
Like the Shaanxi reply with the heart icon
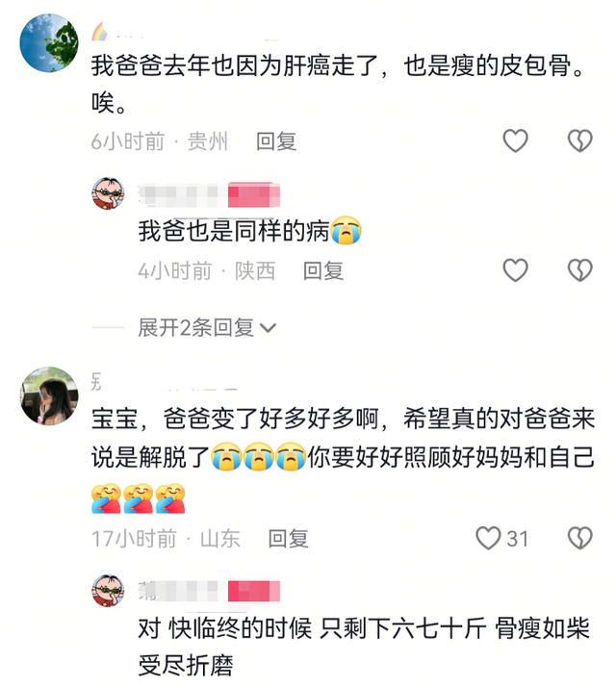515,269
